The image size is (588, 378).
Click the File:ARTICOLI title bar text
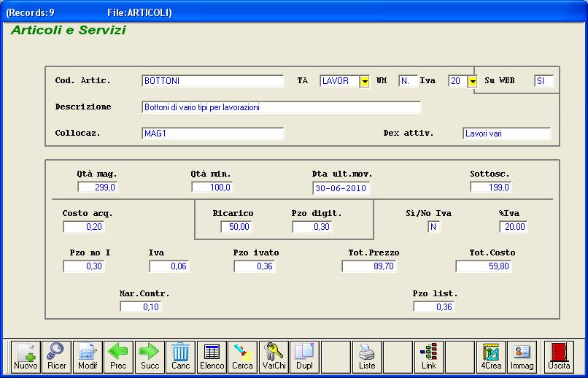tap(139, 12)
